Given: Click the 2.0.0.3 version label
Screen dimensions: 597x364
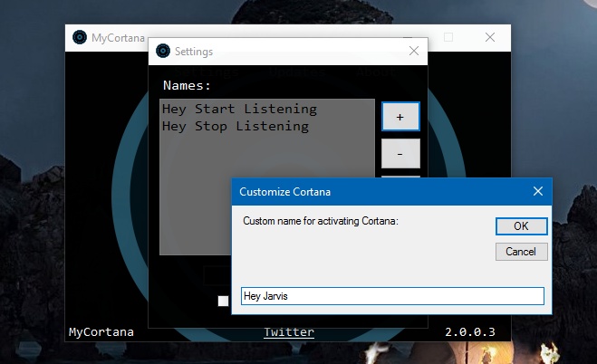Looking at the screenshot, I should tap(470, 332).
